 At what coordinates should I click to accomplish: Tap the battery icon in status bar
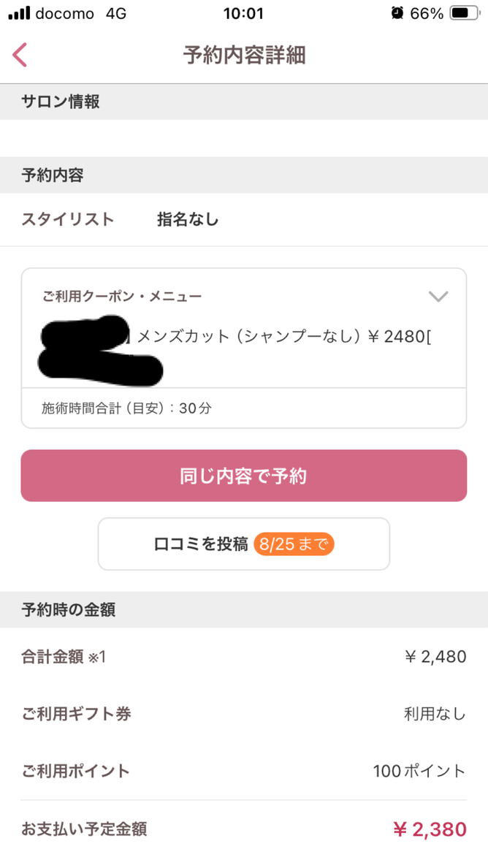(x=464, y=12)
